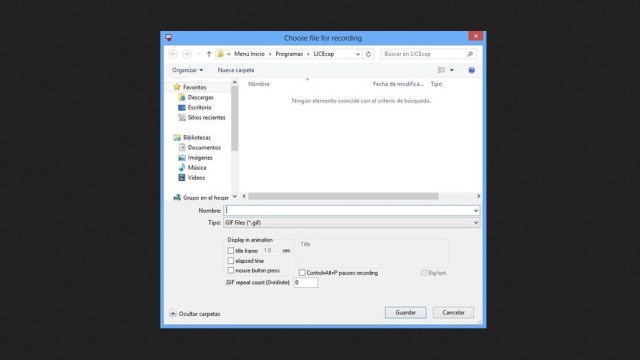Enable mouse button press checkbox
Image resolution: width=640 pixels, height=360 pixels.
231,270
